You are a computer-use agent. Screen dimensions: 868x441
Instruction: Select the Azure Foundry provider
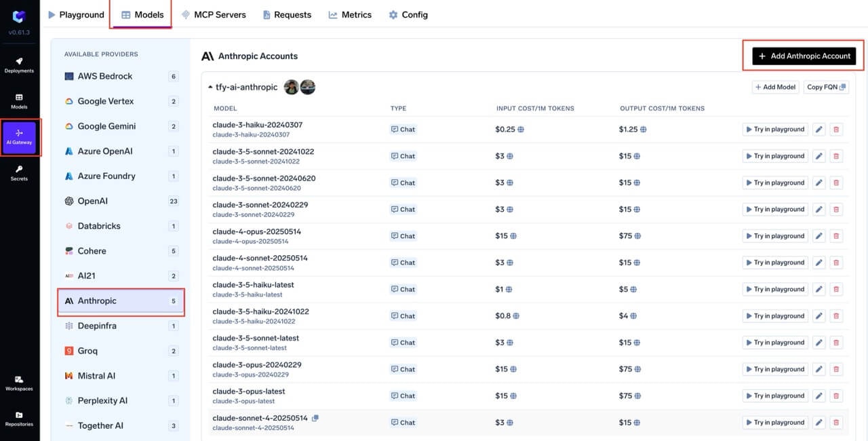121,176
